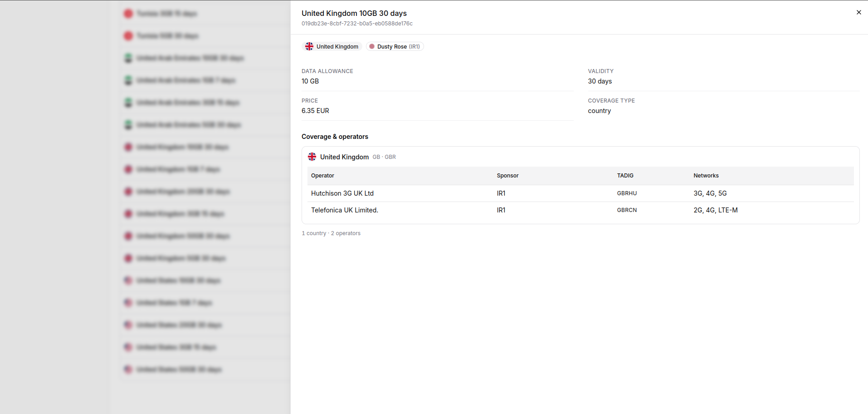Screen dimensions: 868x414
Task: Click the UK flag icon in country chip
Action: coord(309,46)
